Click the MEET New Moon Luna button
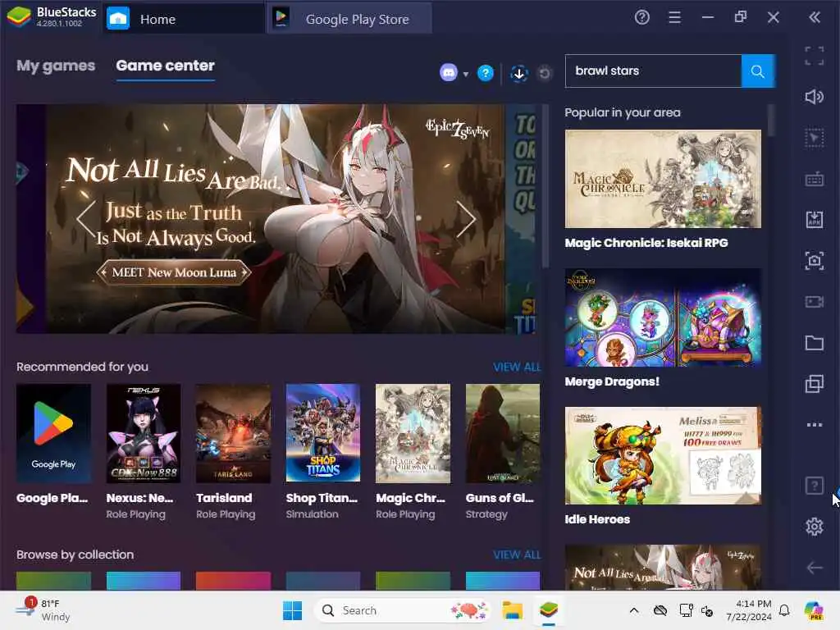 click(174, 272)
